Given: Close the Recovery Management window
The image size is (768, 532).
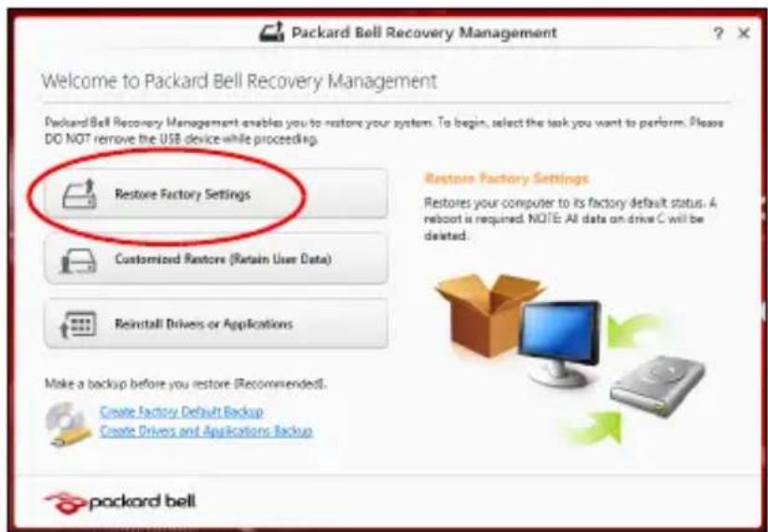Looking at the screenshot, I should click(744, 34).
